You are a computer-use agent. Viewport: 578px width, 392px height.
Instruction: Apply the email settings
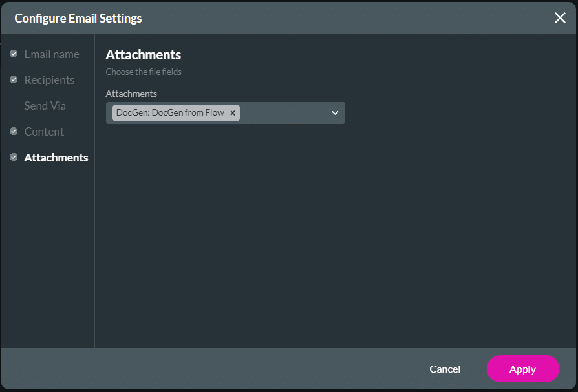(x=522, y=369)
